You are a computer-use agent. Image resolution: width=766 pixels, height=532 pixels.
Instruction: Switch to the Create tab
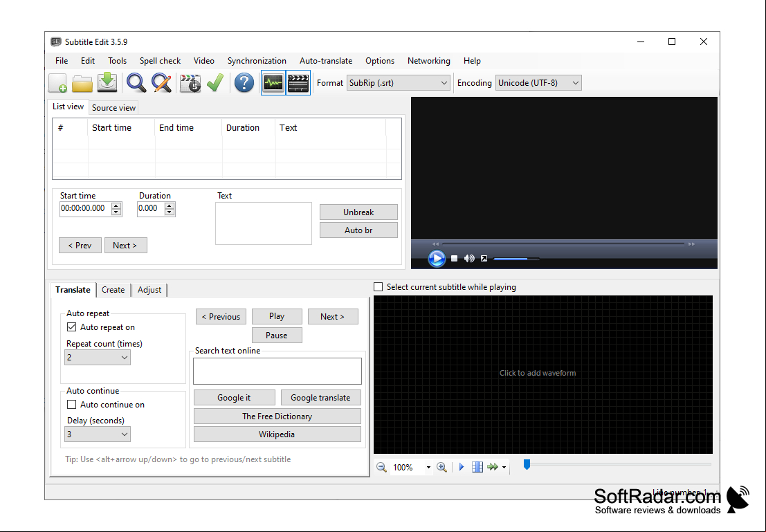113,290
